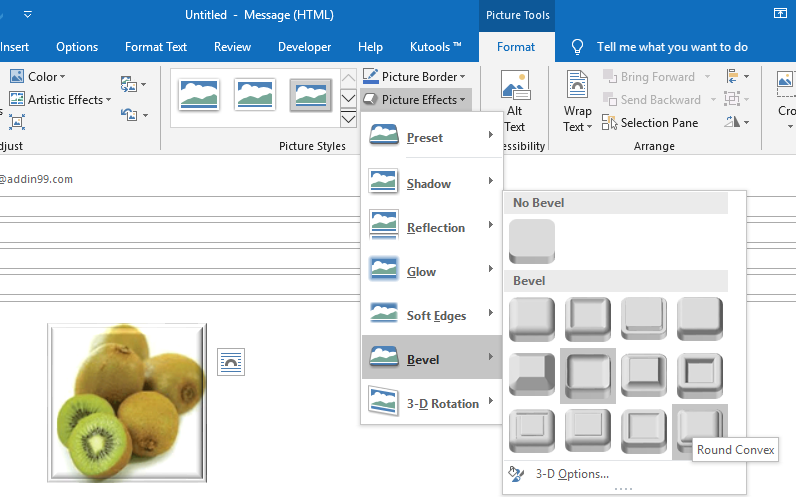The image size is (796, 497).
Task: Switch to the Insert tab
Action: click(14, 47)
